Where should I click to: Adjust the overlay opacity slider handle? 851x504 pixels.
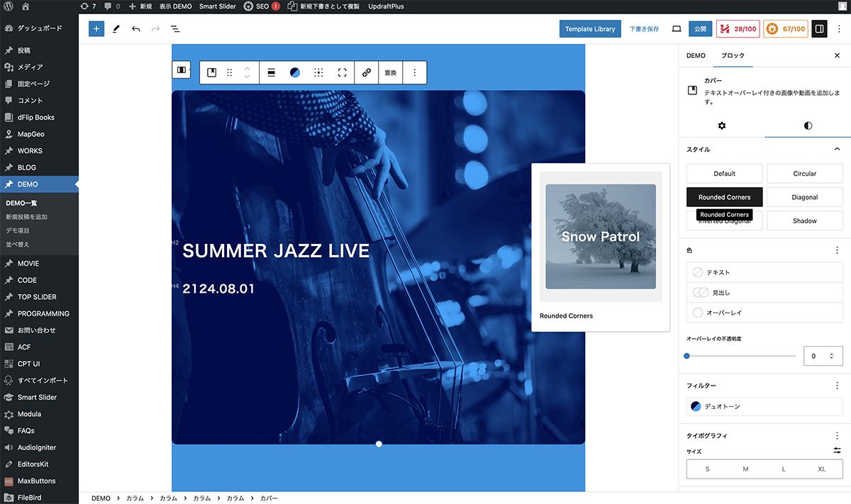tap(686, 356)
